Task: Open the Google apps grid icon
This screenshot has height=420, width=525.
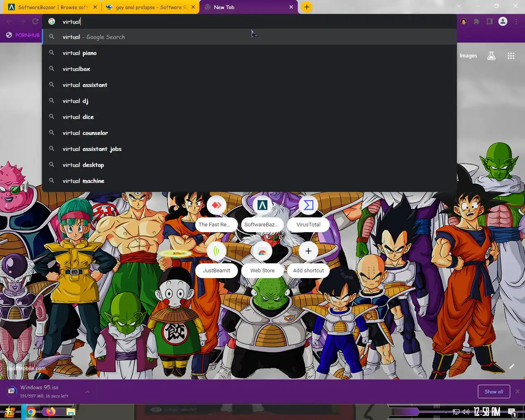Action: click(511, 56)
